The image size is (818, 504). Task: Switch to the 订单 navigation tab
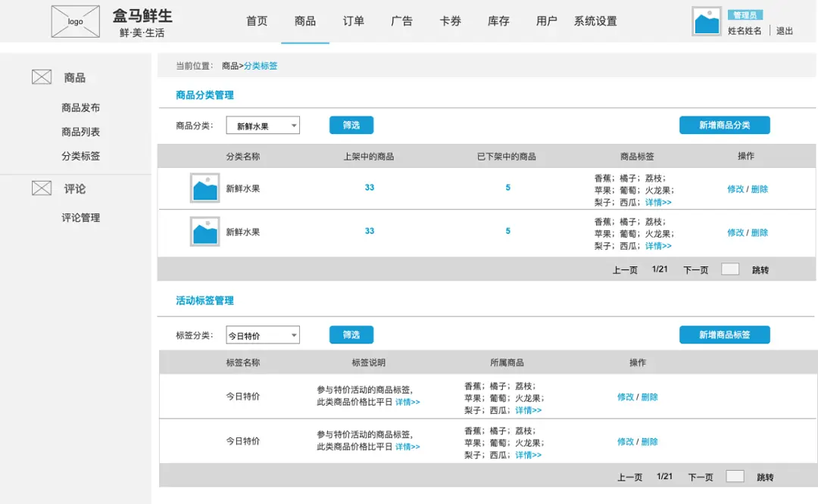coord(353,22)
